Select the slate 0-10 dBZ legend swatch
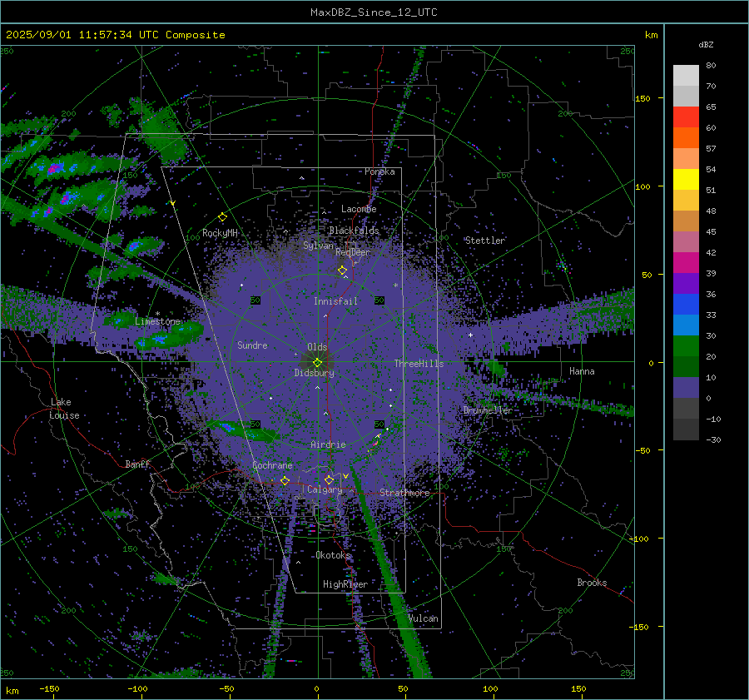 (686, 388)
